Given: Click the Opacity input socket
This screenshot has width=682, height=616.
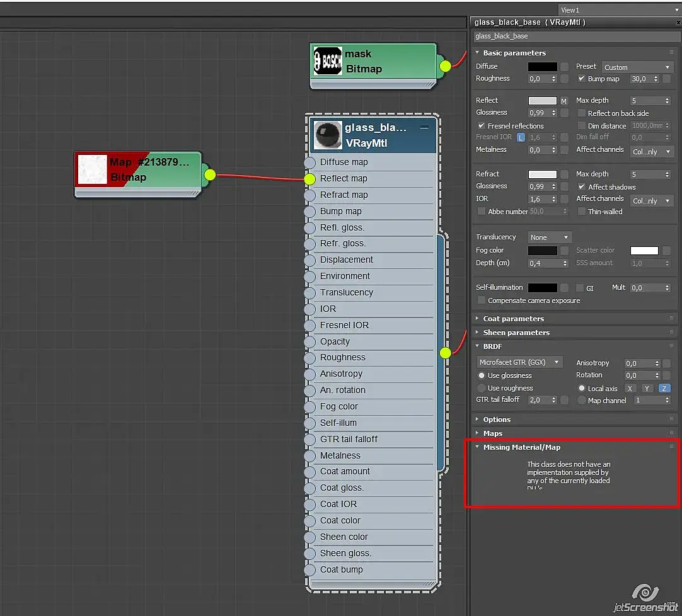Looking at the screenshot, I should tap(309, 341).
